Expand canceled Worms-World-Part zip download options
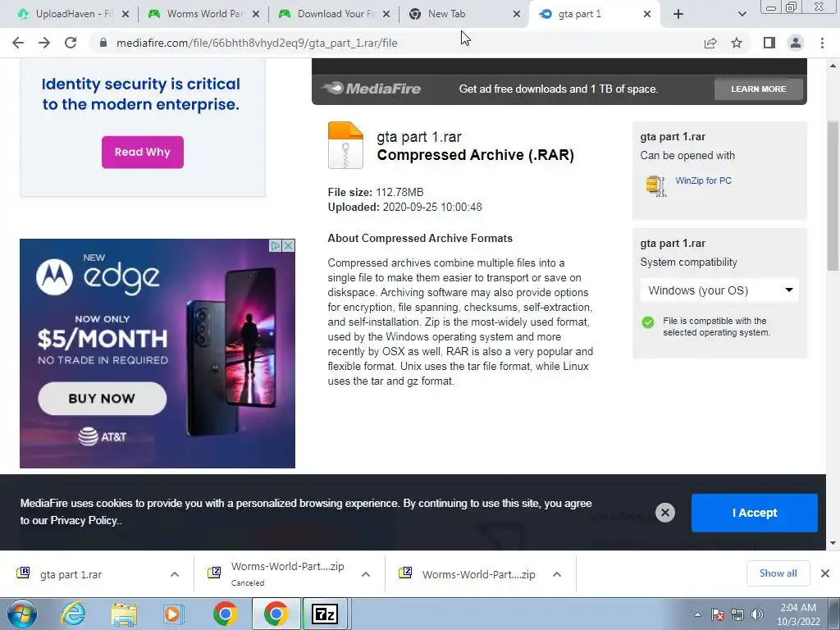This screenshot has width=840, height=630. coord(366,574)
